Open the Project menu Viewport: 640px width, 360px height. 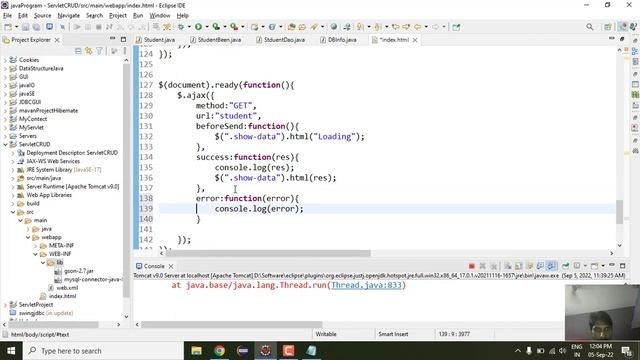click(118, 16)
